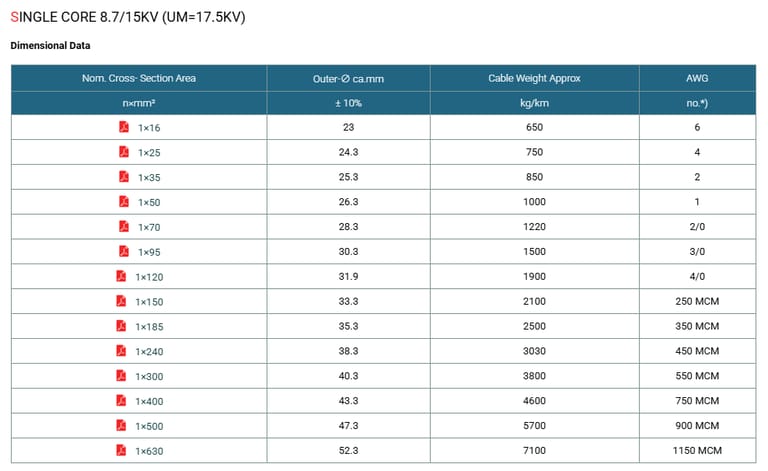Select the AWG column header

696,78
